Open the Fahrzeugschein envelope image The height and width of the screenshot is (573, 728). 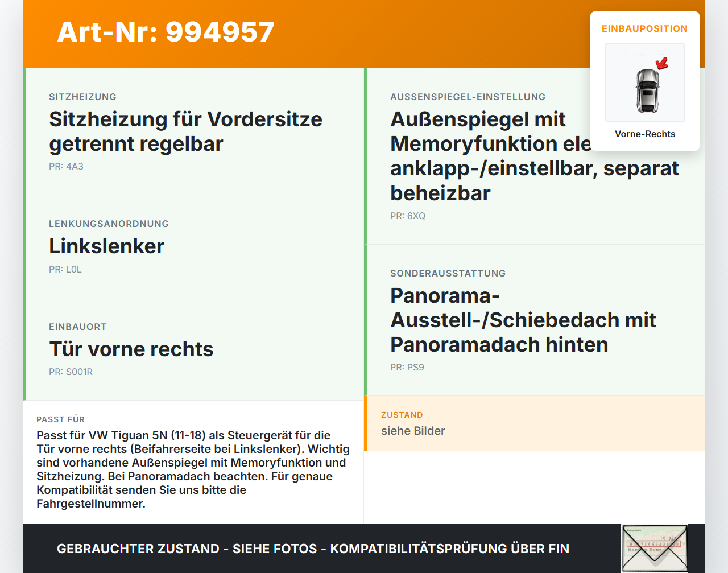click(x=655, y=547)
